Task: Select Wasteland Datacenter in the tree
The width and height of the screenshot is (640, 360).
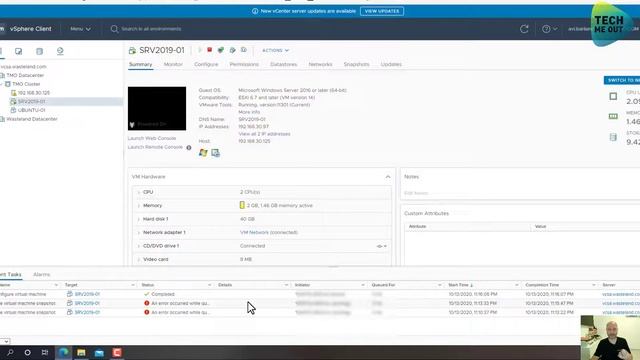Action: tap(32, 119)
